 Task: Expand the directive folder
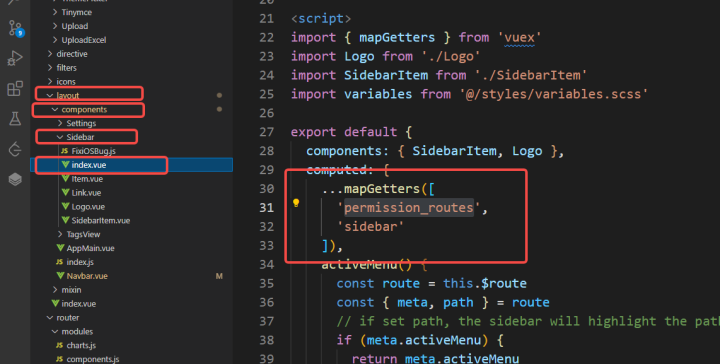tap(50, 54)
